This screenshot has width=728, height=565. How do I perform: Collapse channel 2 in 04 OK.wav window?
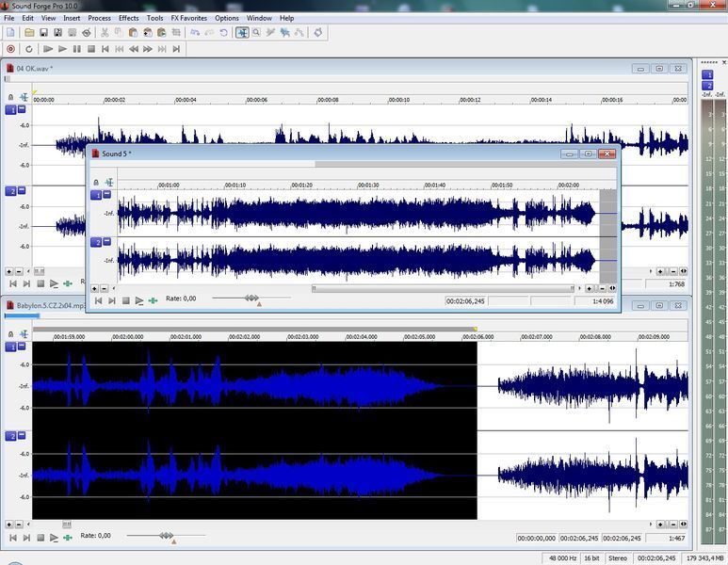click(x=22, y=190)
